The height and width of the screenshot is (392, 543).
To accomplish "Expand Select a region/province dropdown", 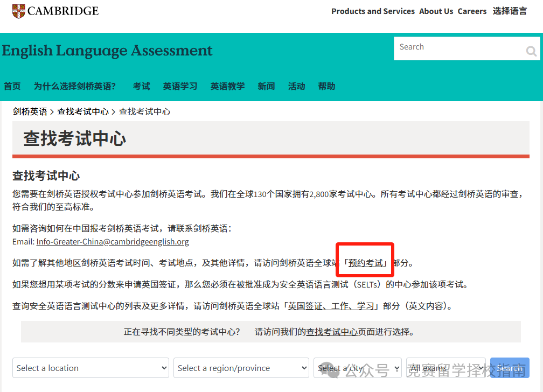I will tap(241, 368).
